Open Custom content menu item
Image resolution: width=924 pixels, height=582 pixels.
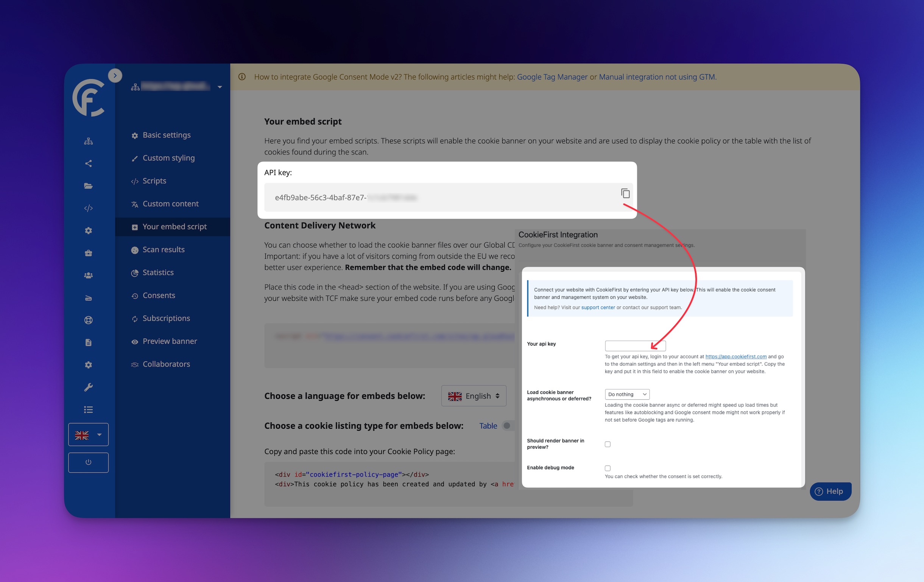click(170, 204)
